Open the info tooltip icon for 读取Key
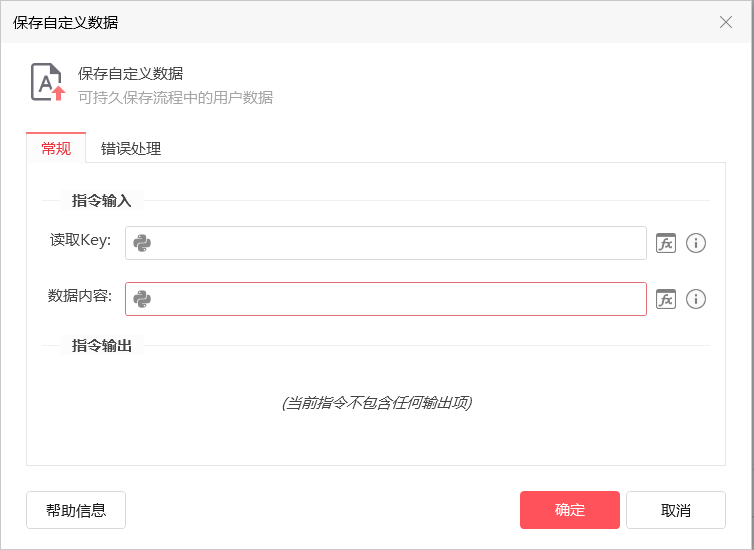The image size is (754, 550). point(696,243)
